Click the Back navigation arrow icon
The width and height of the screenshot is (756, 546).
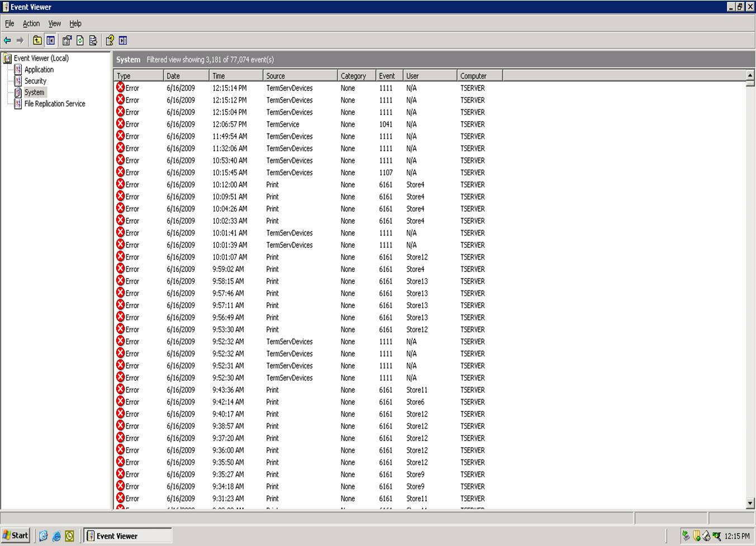(x=7, y=40)
